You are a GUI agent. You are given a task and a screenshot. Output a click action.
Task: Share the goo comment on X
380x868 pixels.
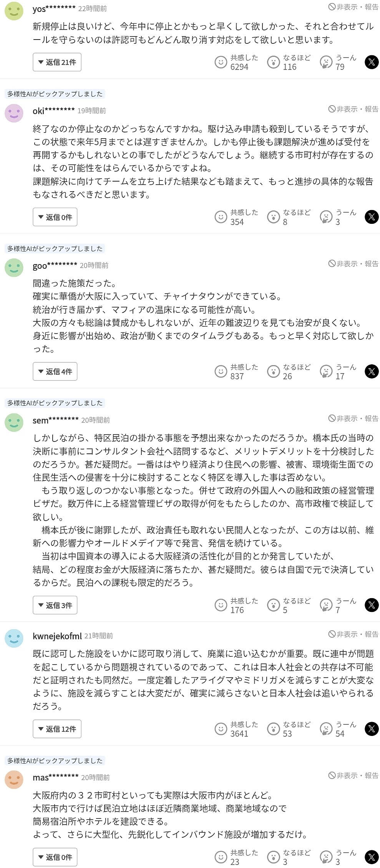(371, 372)
